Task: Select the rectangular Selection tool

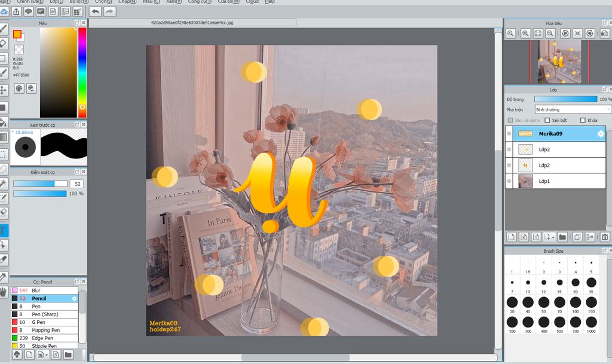Action: point(3,154)
